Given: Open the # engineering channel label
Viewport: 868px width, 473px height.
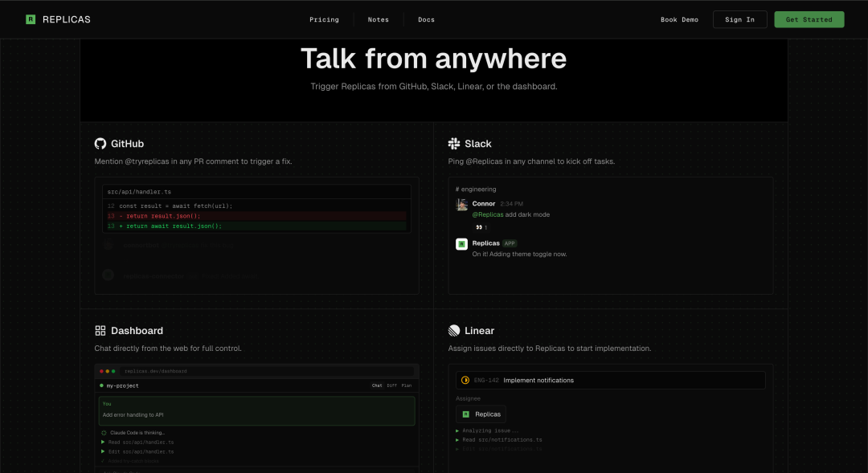Looking at the screenshot, I should [x=476, y=190].
